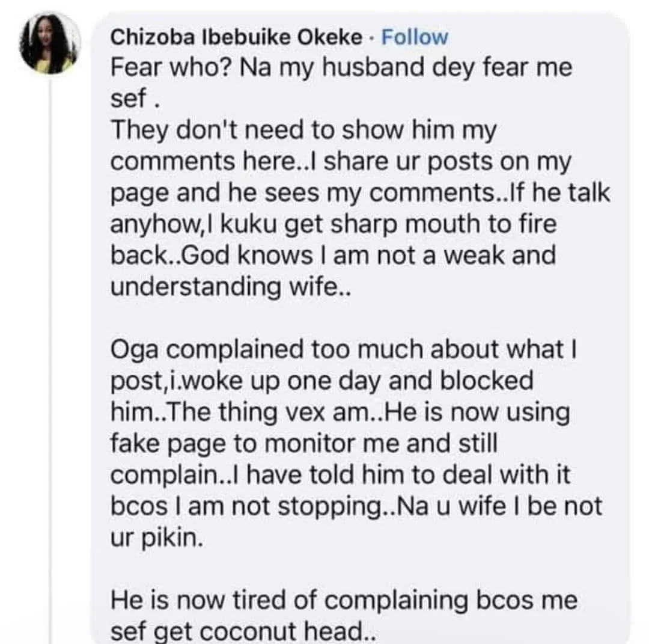The width and height of the screenshot is (649, 644).
Task: Click the line "anyhow,I kuku get sharp mouth"
Action: pyautogui.click(x=334, y=225)
